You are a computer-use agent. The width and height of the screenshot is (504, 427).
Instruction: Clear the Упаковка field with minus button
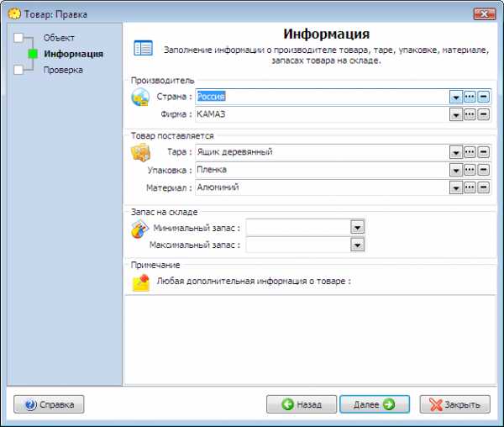[484, 170]
